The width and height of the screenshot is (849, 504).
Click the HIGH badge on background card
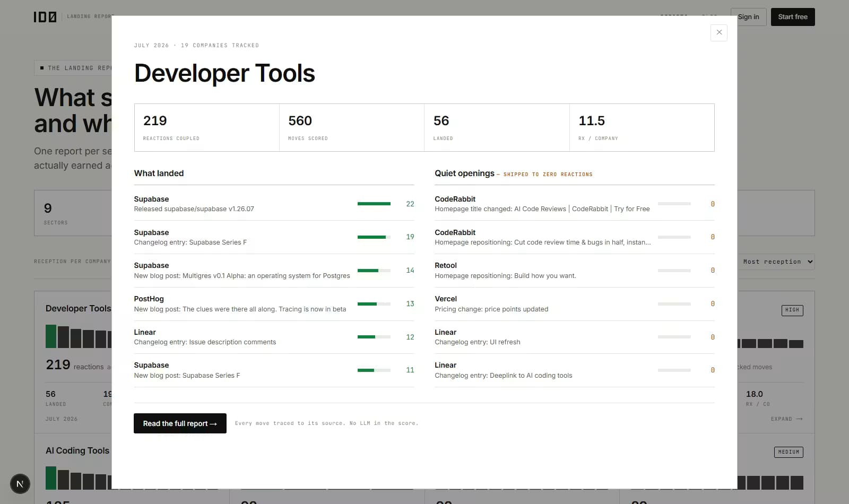(x=792, y=310)
